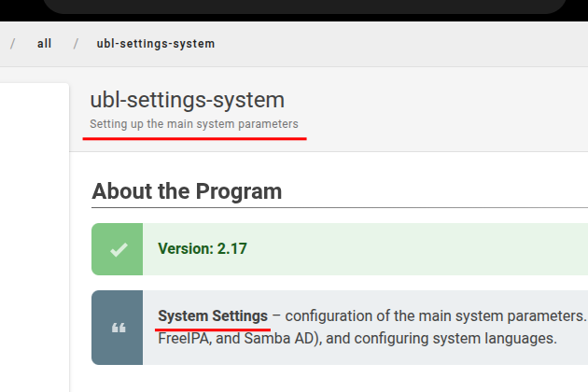Click the ubl-settings-system page title
This screenshot has height=392, width=588.
pyautogui.click(x=187, y=100)
